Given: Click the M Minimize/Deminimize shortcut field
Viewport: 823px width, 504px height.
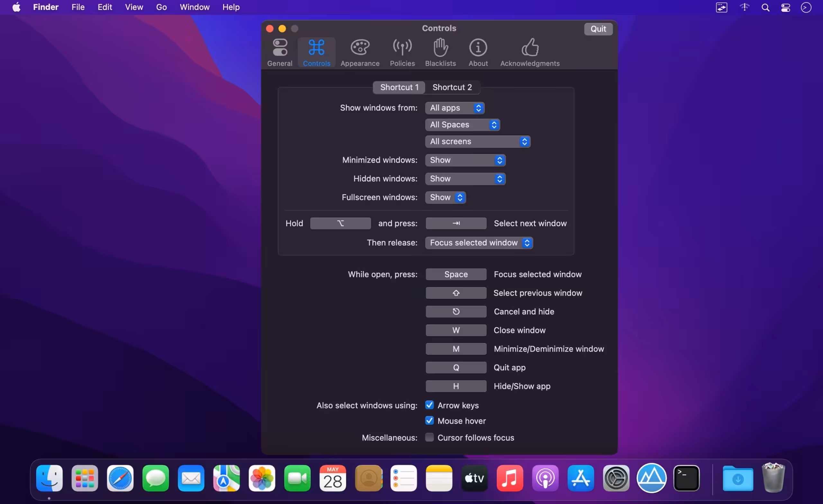Looking at the screenshot, I should 456,349.
